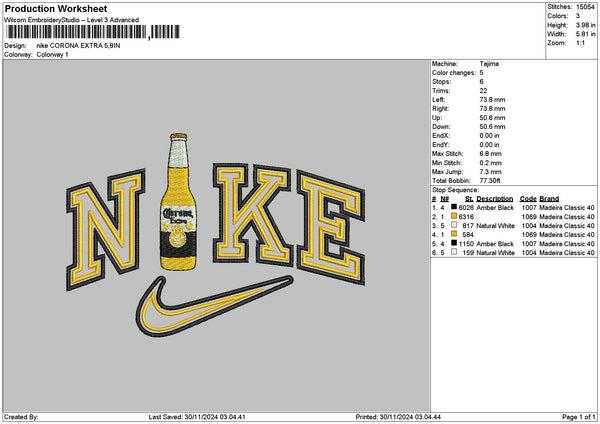Click the Machine value Tajima
The image size is (600, 424).
490,64
